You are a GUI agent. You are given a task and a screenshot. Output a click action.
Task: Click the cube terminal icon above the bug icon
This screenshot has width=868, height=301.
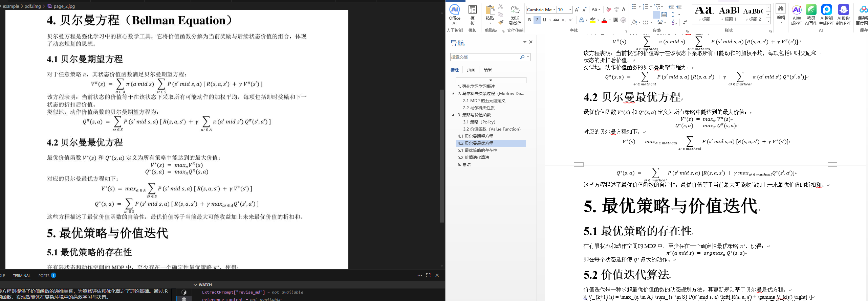tap(184, 292)
